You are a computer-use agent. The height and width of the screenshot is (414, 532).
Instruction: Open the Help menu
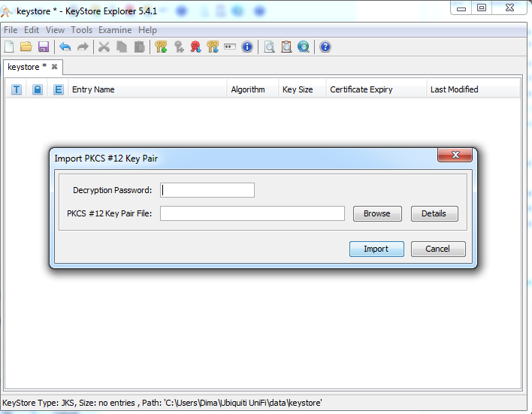[x=147, y=30]
